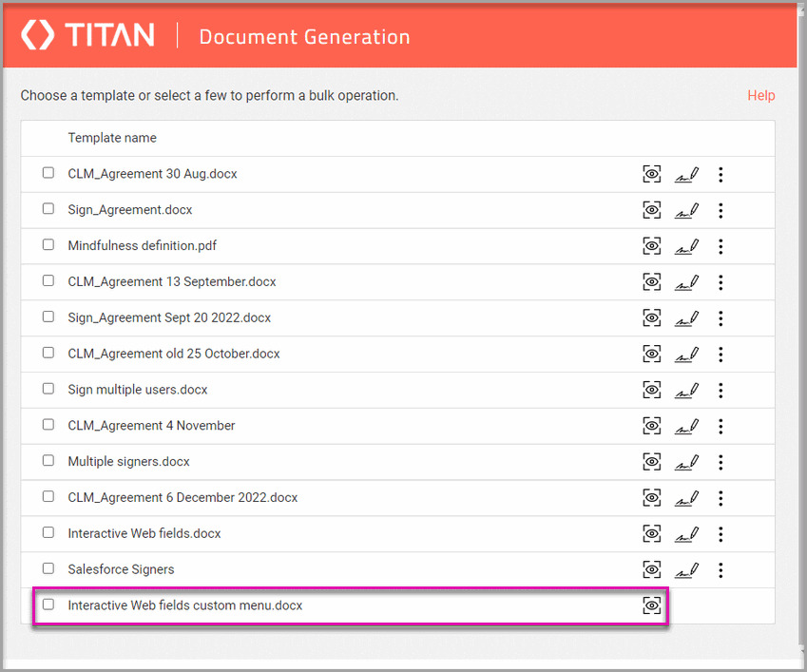Open three-dot menu for CLM_Agreement 4 November
This screenshot has height=672, width=807.
point(721,427)
